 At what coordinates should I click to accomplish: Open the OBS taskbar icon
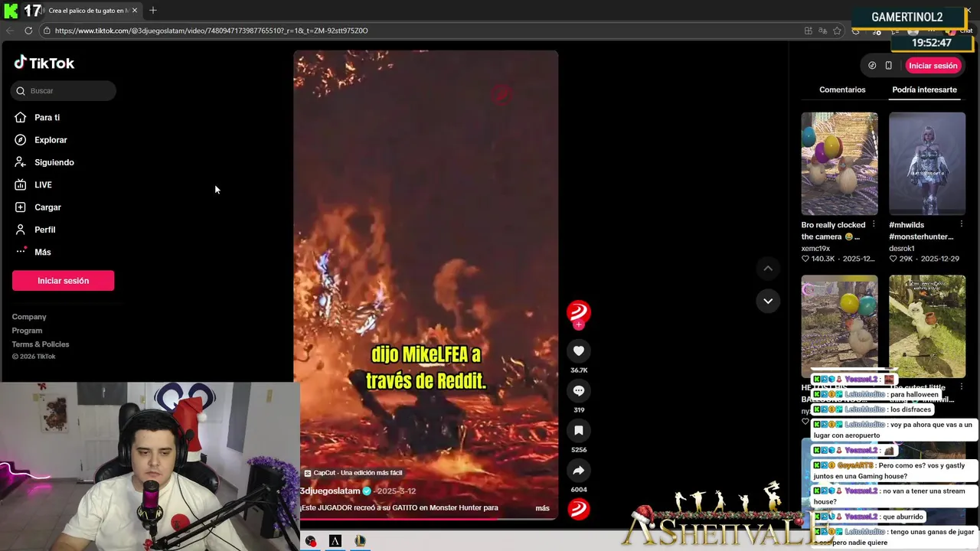(311, 541)
